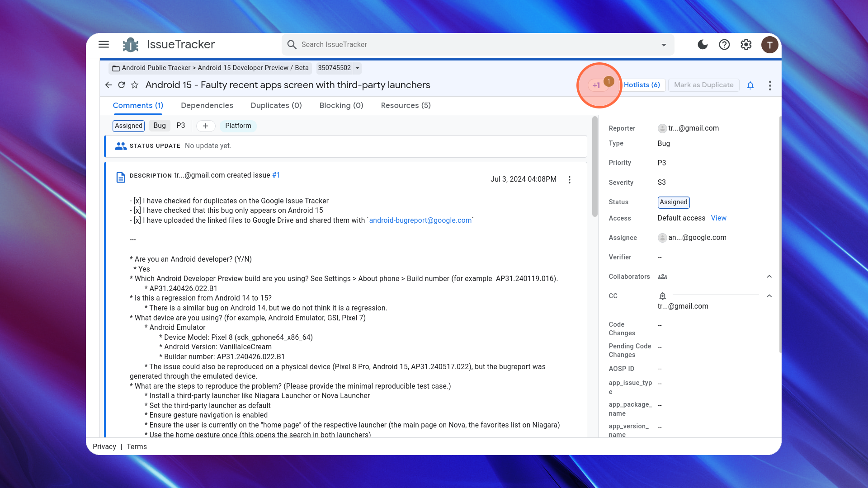Go back with the arrow icon
The width and height of the screenshot is (868, 488).
[x=108, y=85]
